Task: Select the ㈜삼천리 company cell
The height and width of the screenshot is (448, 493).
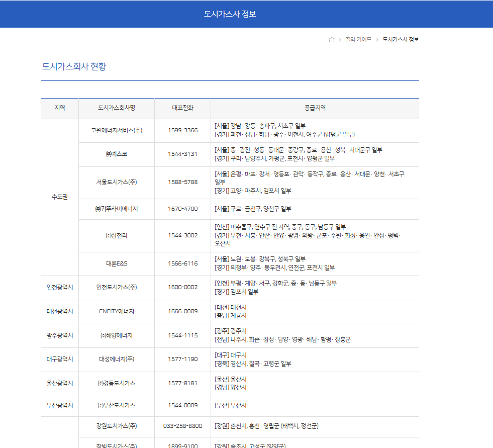Action: pyautogui.click(x=117, y=235)
